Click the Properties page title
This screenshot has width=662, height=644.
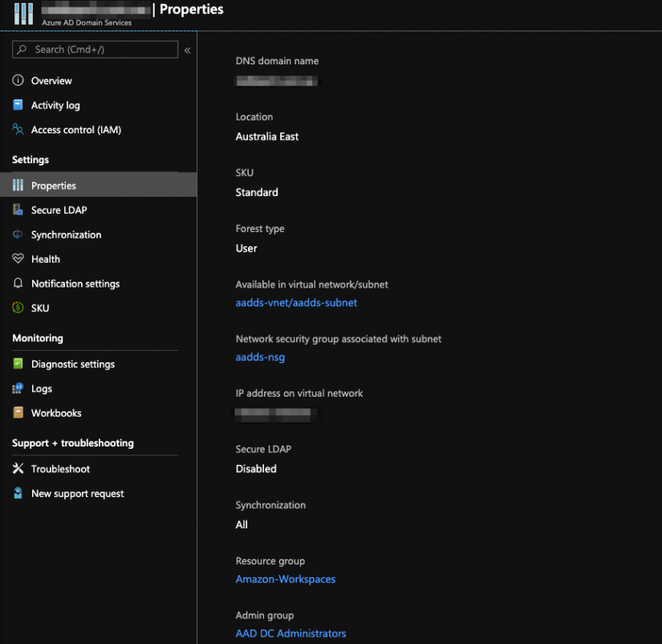(191, 10)
